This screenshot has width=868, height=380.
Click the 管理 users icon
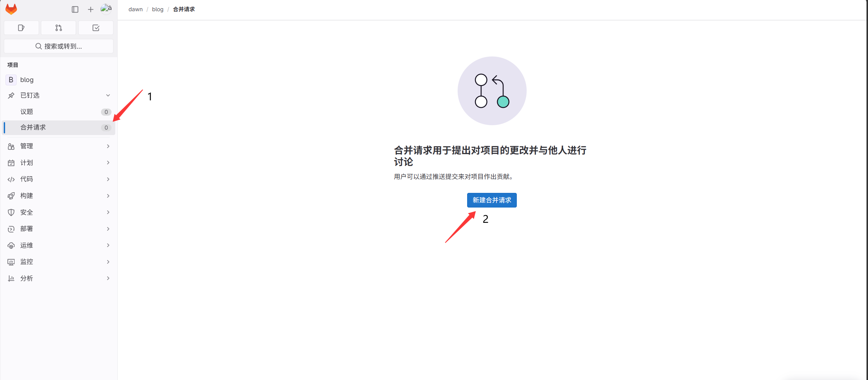click(11, 146)
